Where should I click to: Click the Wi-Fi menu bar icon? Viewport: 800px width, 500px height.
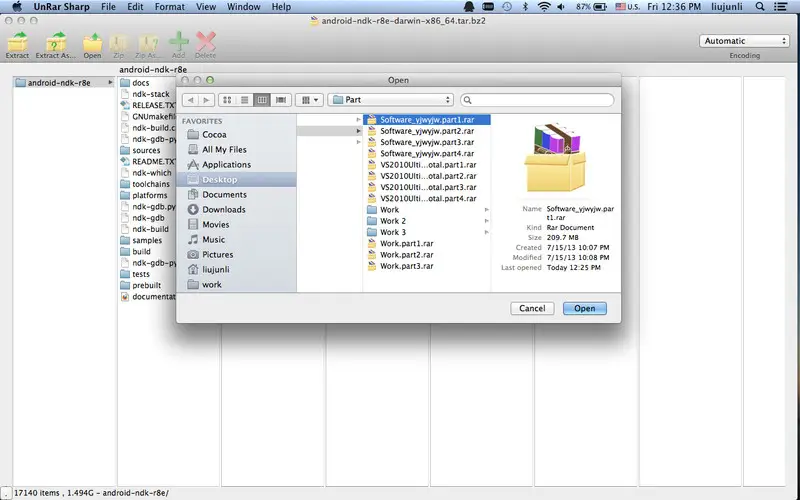pyautogui.click(x=544, y=7)
